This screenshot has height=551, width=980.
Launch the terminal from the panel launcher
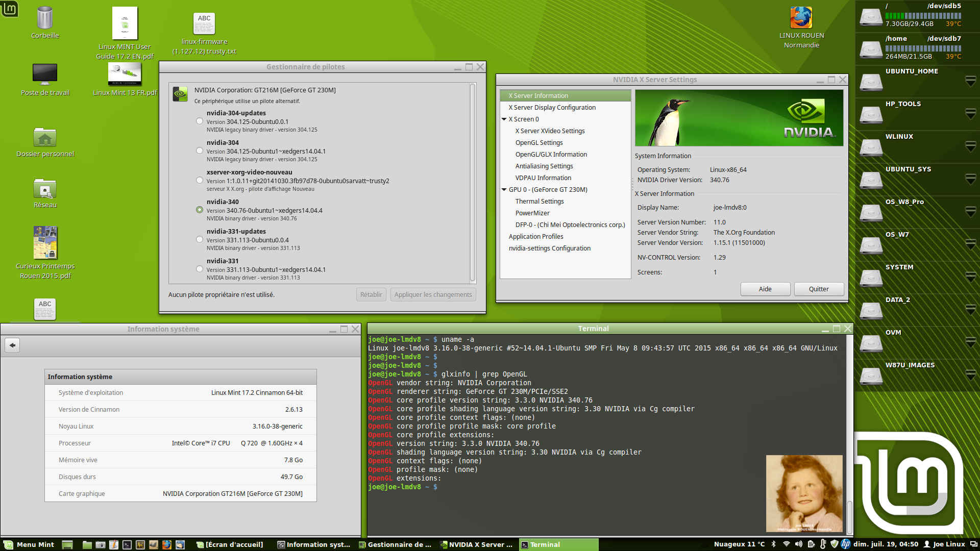pos(127,544)
